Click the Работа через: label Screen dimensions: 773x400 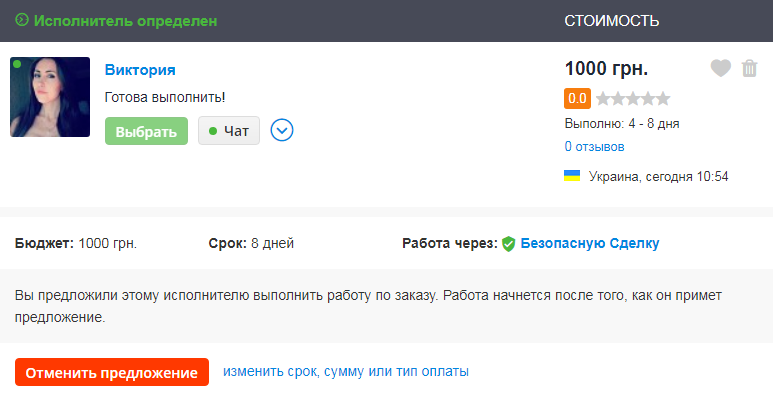pyautogui.click(x=450, y=243)
